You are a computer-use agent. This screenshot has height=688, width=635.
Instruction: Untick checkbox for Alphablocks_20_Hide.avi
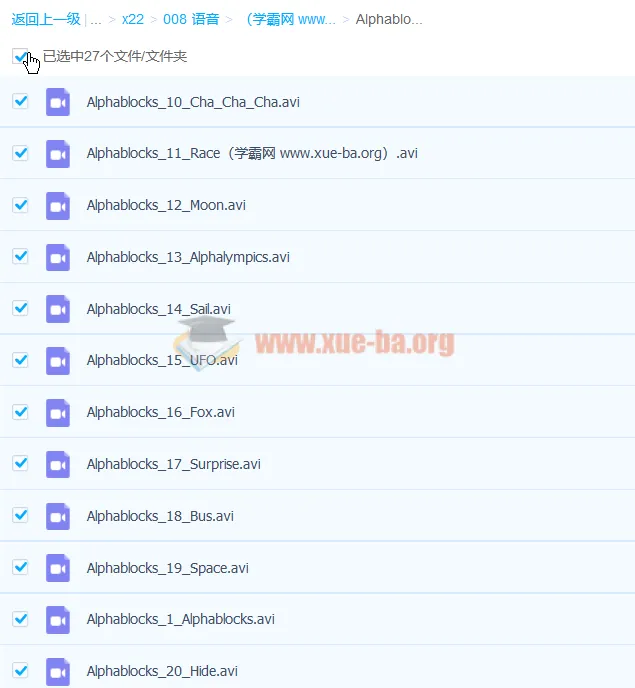coord(20,670)
